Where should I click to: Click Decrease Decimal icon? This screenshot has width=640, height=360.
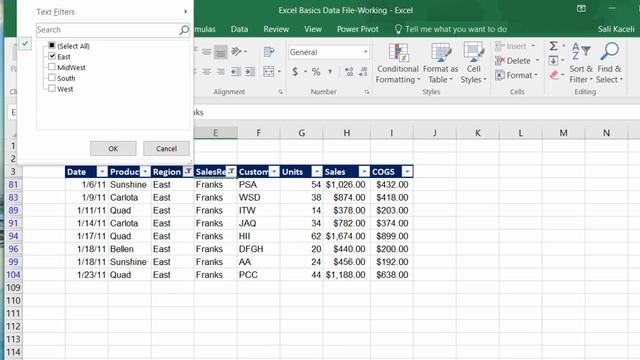(363, 72)
